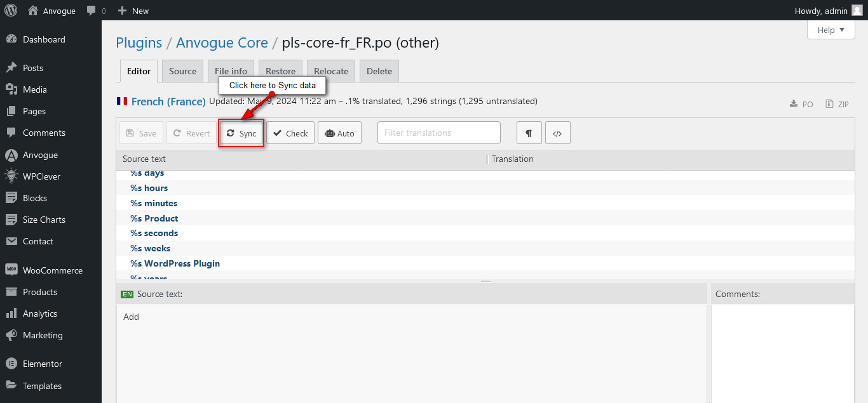Toggle invisible characters with the pilcrow icon
Viewport: 868px width, 403px height.
(529, 133)
